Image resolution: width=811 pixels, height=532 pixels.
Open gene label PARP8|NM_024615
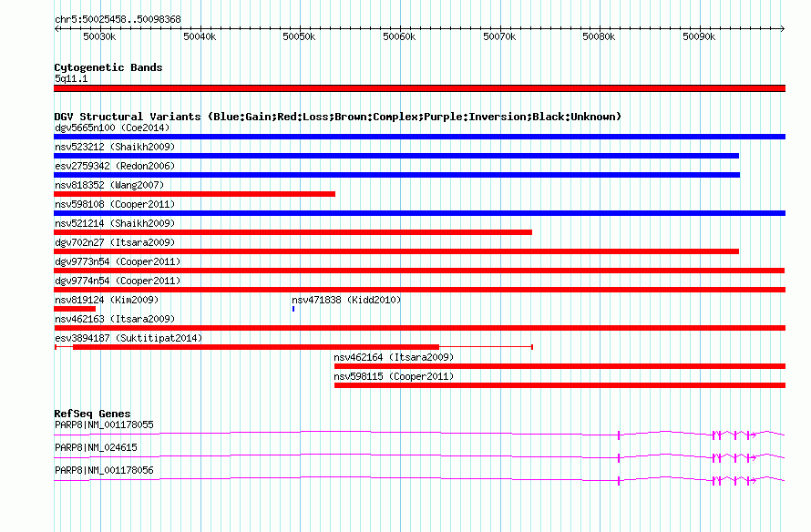(97, 447)
